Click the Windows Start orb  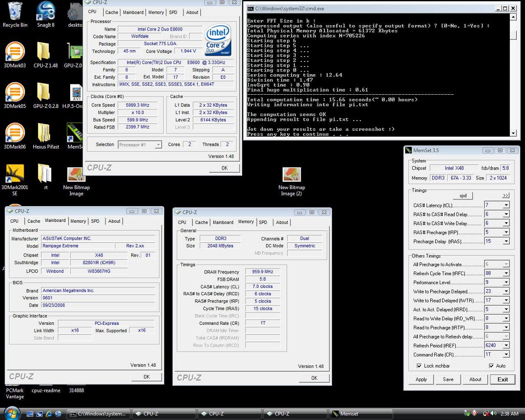(x=12, y=413)
